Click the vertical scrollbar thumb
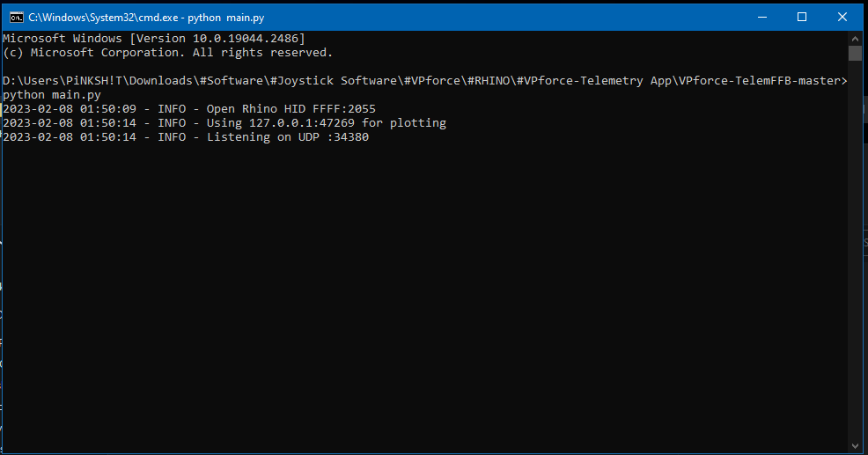Screen dimensions: 868x455 click(x=855, y=53)
